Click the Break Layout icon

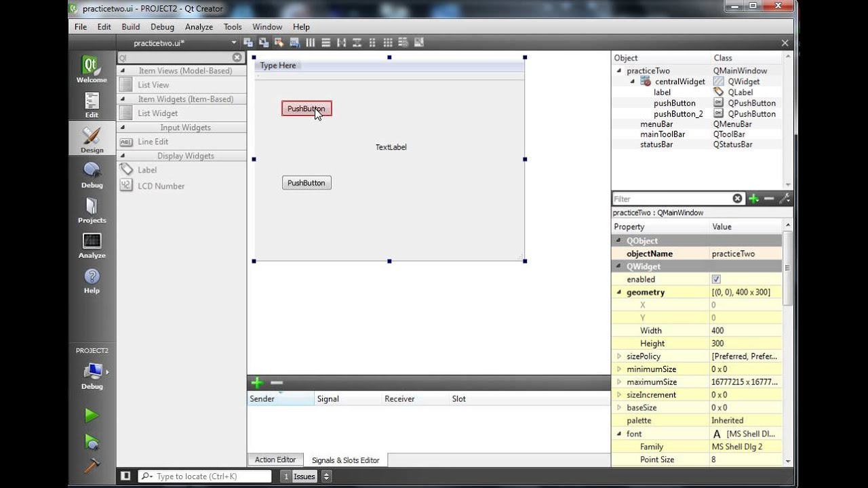[404, 43]
